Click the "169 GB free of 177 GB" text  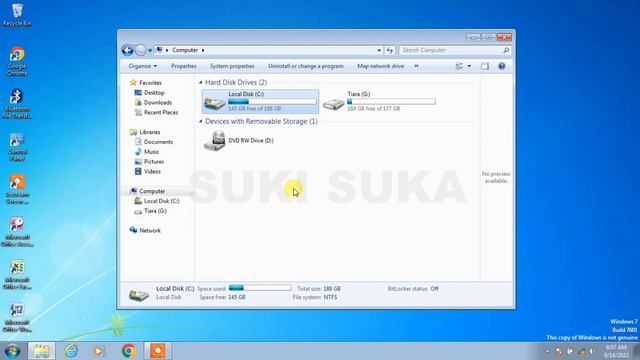(x=373, y=109)
